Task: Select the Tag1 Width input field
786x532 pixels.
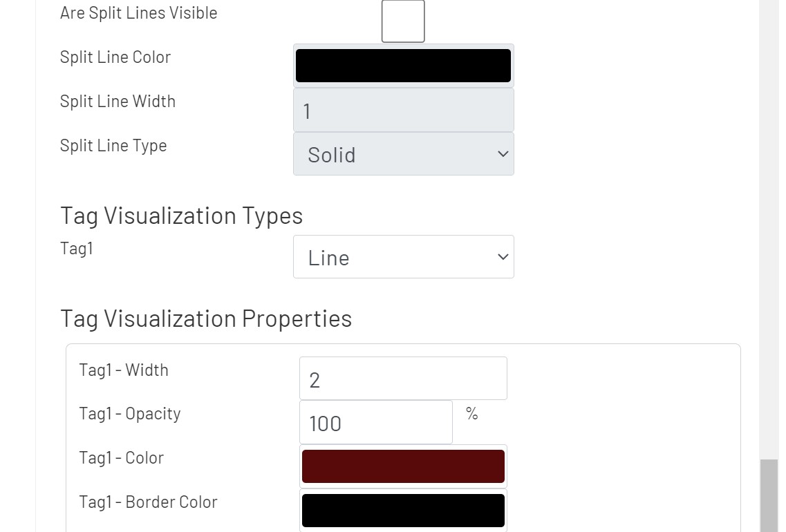Action: [403, 378]
